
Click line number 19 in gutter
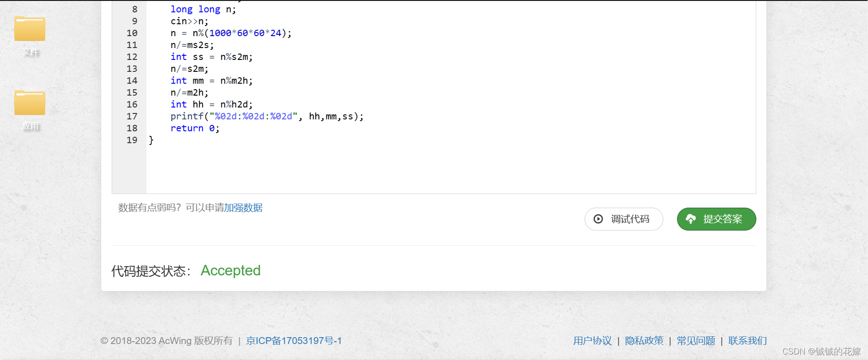coord(132,140)
